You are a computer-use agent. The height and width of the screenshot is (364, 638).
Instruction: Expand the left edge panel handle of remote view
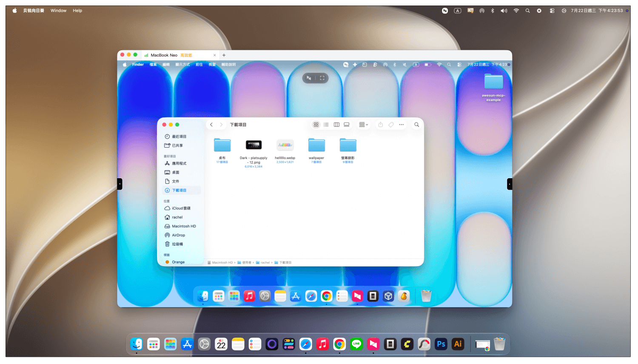coord(120,184)
